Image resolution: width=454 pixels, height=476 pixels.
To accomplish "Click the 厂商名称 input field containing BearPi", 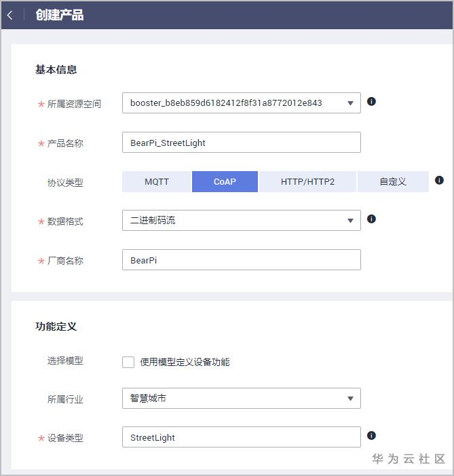I will pyautogui.click(x=241, y=260).
